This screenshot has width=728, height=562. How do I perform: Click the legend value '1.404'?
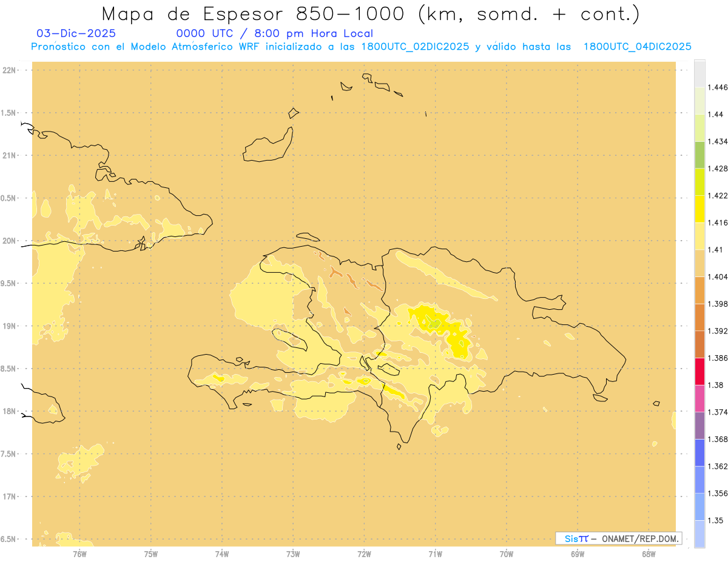(x=718, y=276)
